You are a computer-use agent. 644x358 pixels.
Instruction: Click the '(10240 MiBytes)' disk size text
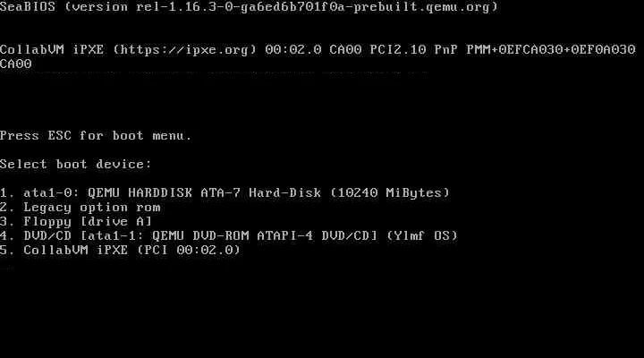point(390,192)
